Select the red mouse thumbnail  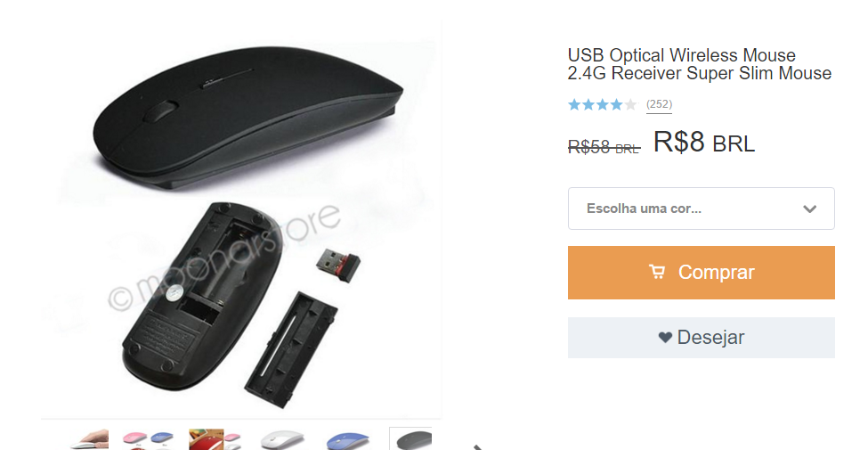pos(215,439)
